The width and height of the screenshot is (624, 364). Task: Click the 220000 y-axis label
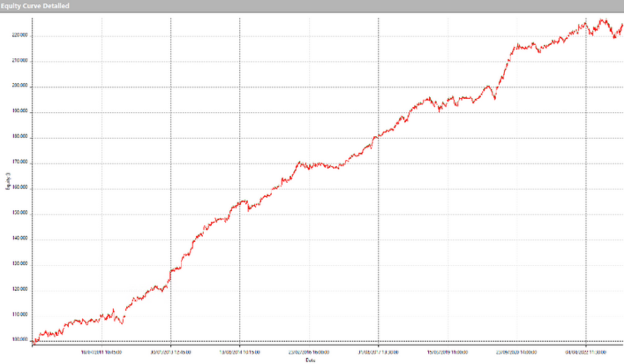click(x=20, y=35)
